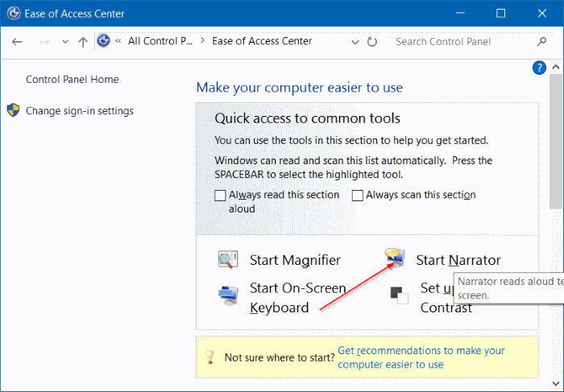Click the vertical scrollbar thumb
Image resolution: width=564 pixels, height=392 pixels.
[556, 141]
